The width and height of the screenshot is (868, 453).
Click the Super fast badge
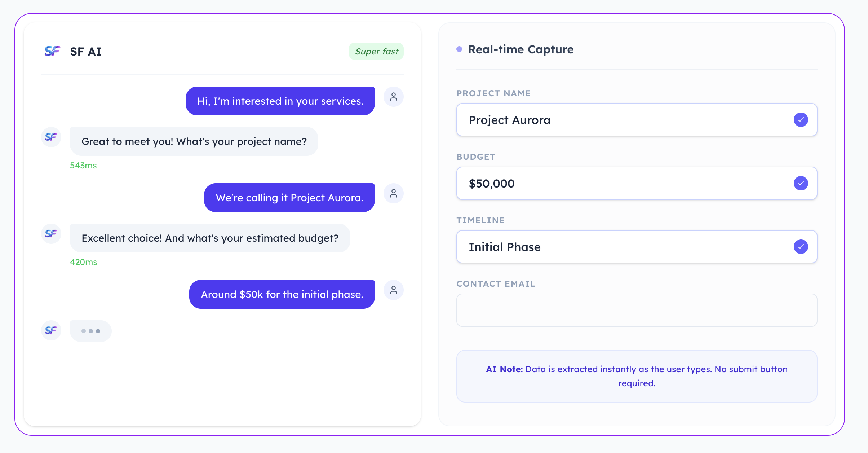pyautogui.click(x=376, y=51)
